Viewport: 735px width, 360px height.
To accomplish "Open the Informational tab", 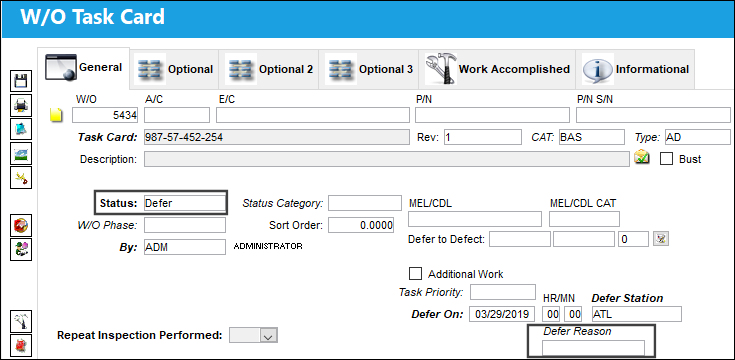I will (635, 69).
